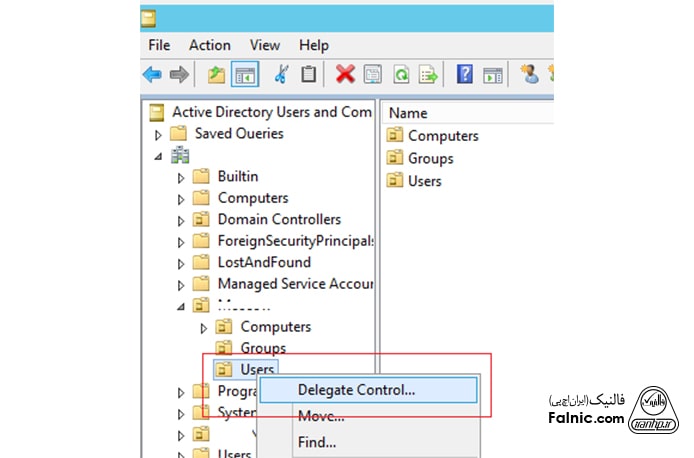The height and width of the screenshot is (458, 694).
Task: Collapse the domain root node arrow
Action: [158, 156]
